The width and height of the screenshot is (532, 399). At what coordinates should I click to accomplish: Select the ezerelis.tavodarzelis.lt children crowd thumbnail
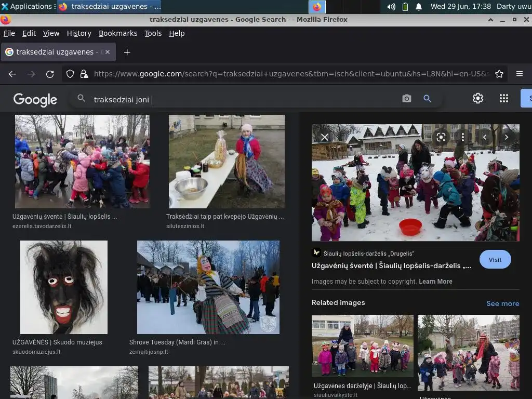click(x=82, y=162)
